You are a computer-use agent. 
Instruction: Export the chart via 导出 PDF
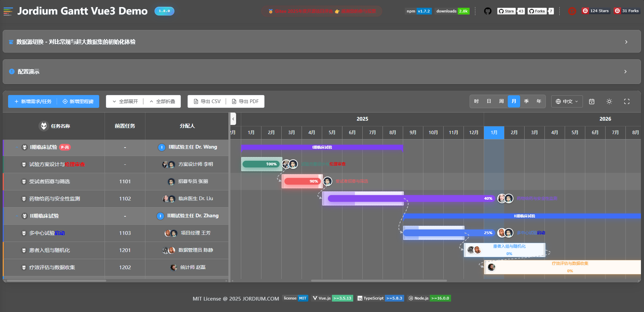(245, 101)
